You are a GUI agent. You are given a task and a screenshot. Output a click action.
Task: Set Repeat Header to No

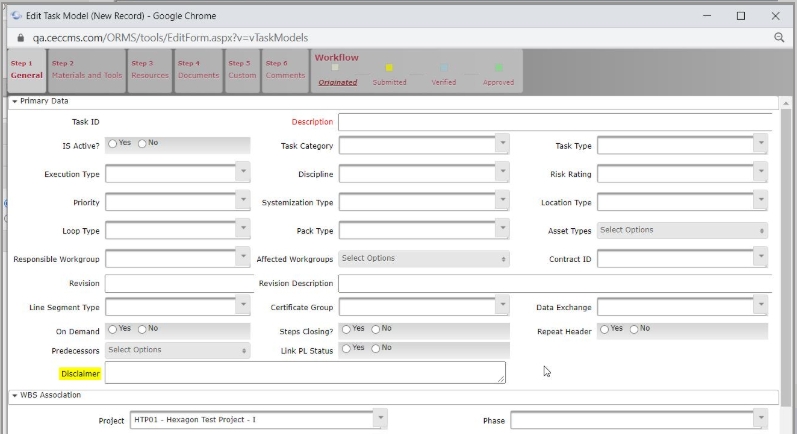634,328
